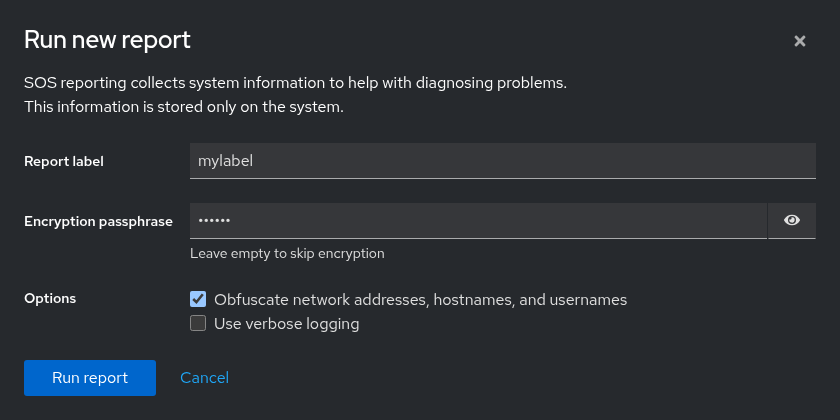Cancel the new report dialog
Screen dimensions: 840x420
pos(204,378)
